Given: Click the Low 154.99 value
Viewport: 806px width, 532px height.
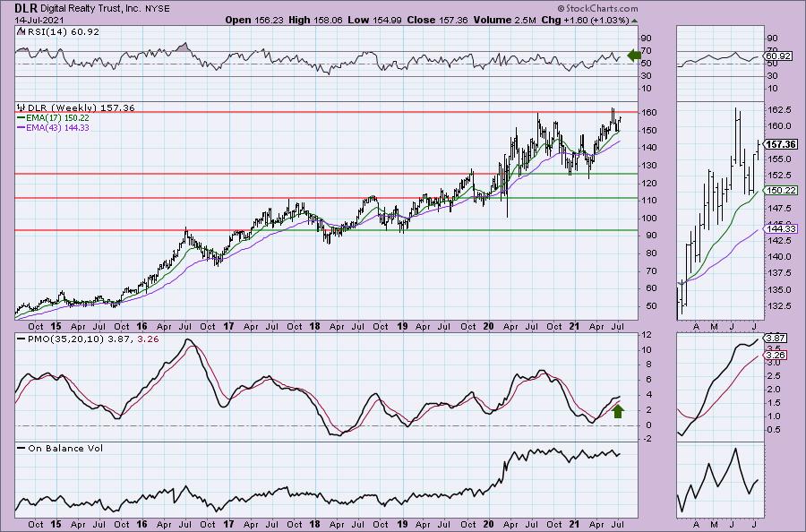Looking at the screenshot, I should tap(376, 20).
